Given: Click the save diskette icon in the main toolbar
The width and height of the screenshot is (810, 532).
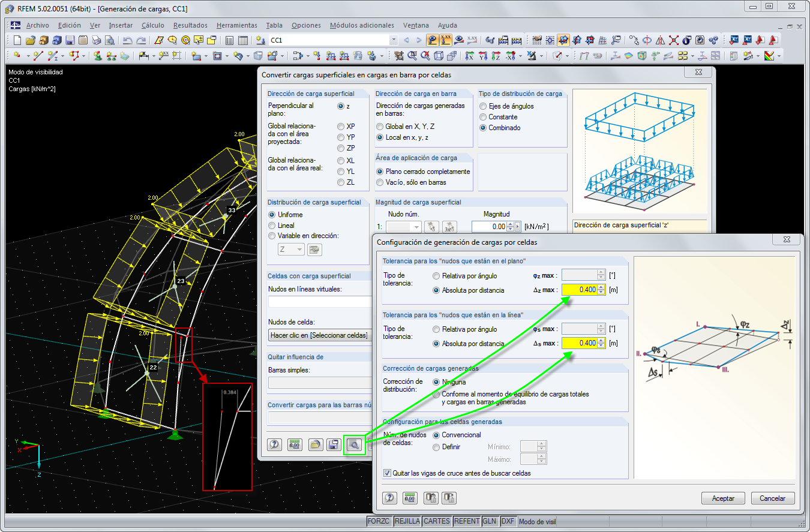Looking at the screenshot, I should point(70,41).
